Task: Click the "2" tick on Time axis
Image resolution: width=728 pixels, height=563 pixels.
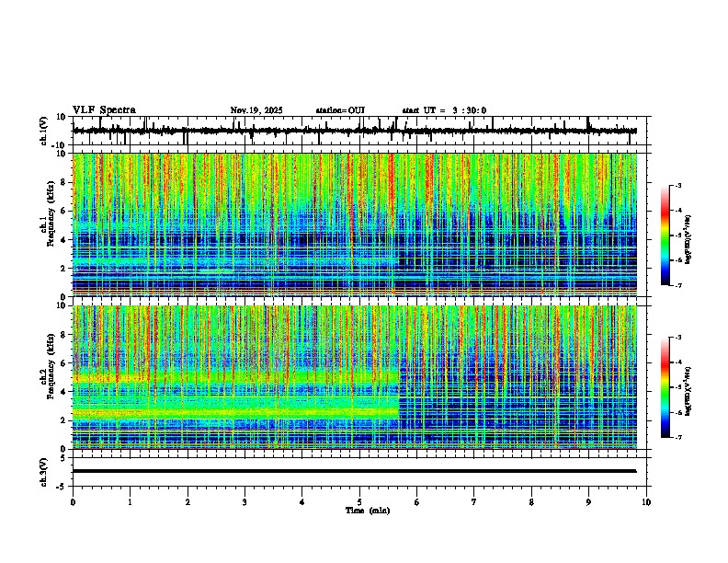Action: tap(188, 502)
